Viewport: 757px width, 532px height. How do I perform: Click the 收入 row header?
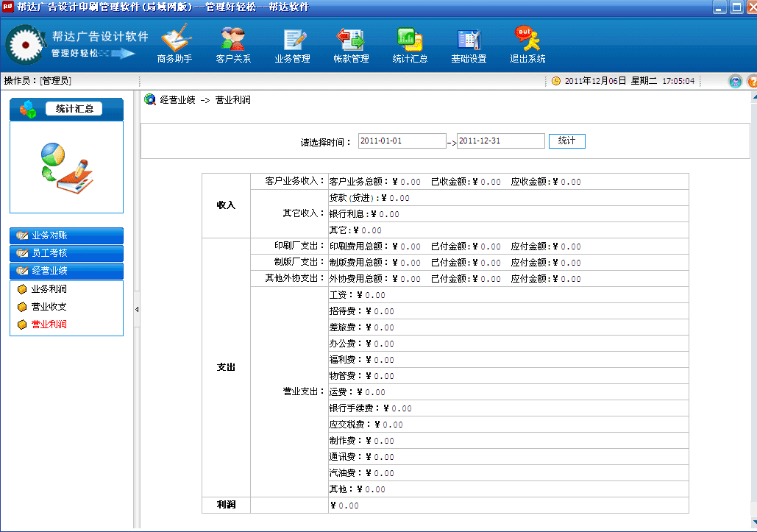coord(226,205)
